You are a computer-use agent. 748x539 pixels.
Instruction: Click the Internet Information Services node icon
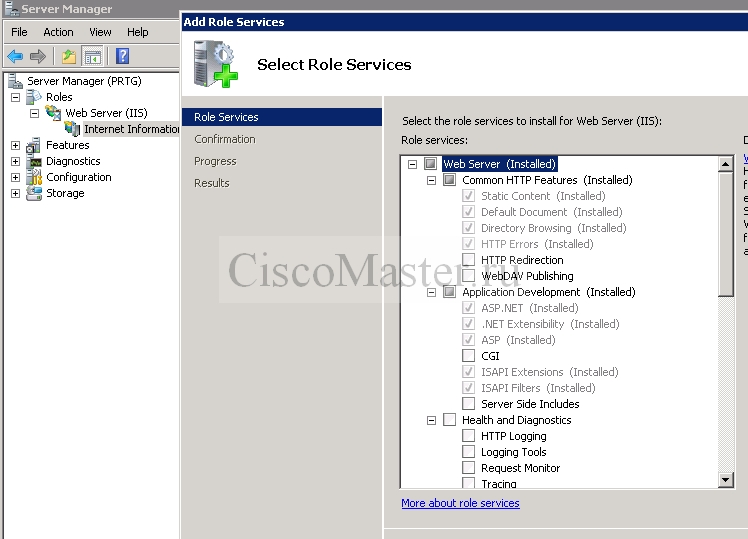72,129
